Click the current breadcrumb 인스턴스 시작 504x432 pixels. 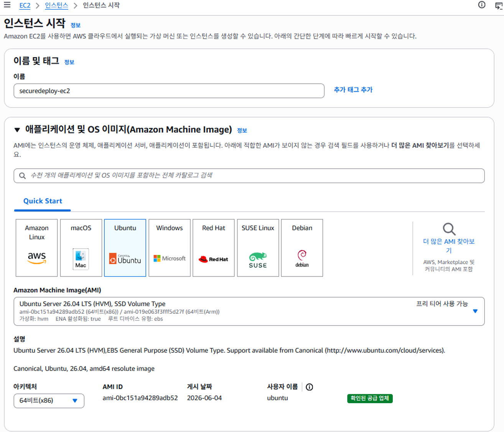tap(101, 5)
